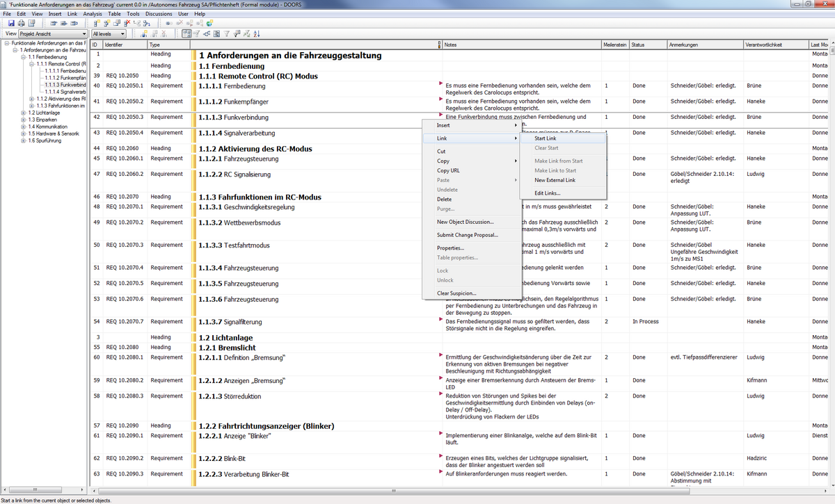This screenshot has width=835, height=504.
Task: Select 1.5 Hardware & Sensorik in tree
Action: click(x=53, y=133)
